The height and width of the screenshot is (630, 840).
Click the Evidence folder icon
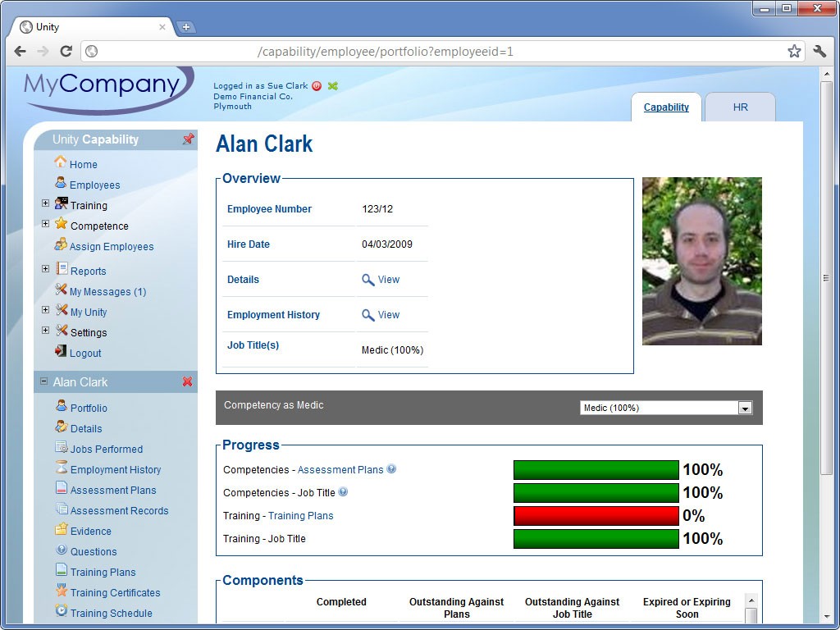pos(61,529)
